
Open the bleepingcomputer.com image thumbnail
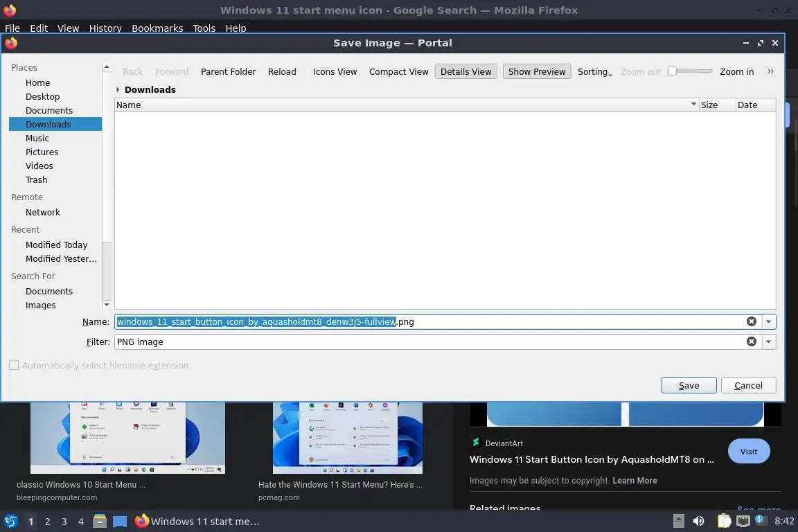click(127, 437)
